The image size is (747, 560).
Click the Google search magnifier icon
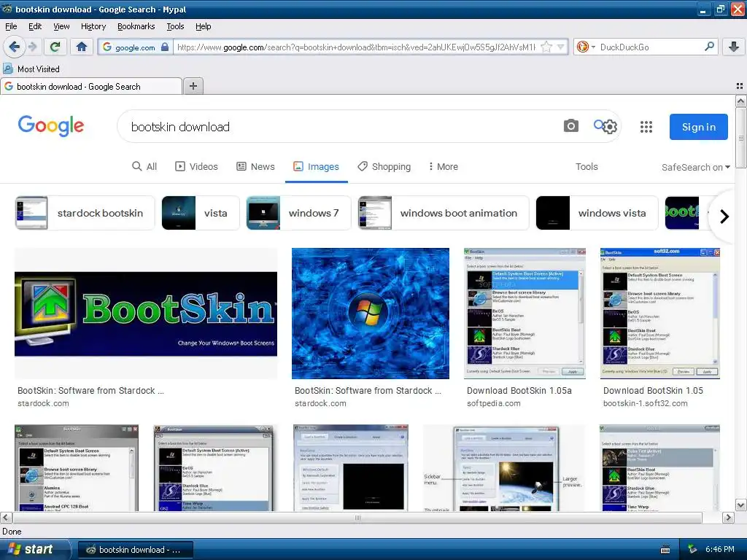point(599,125)
